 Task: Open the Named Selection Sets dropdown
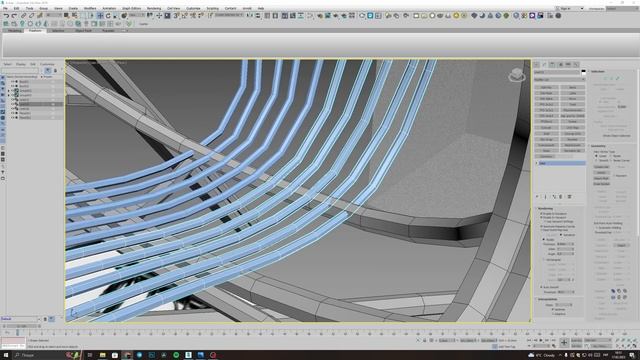(229, 16)
